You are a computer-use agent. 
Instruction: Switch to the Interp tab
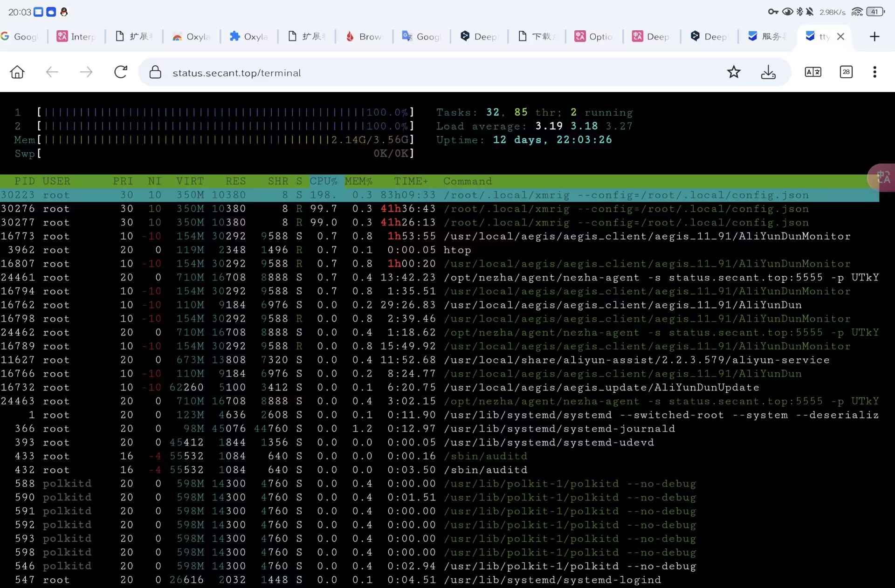[76, 36]
